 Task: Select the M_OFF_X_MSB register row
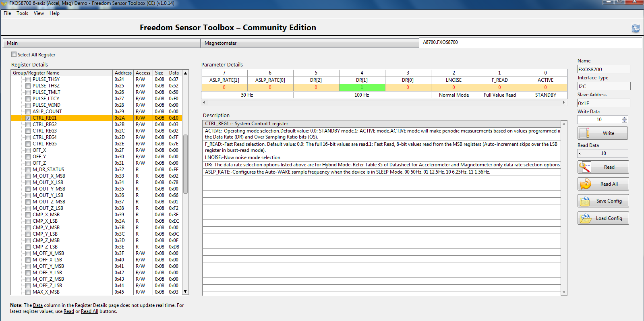tap(97, 253)
